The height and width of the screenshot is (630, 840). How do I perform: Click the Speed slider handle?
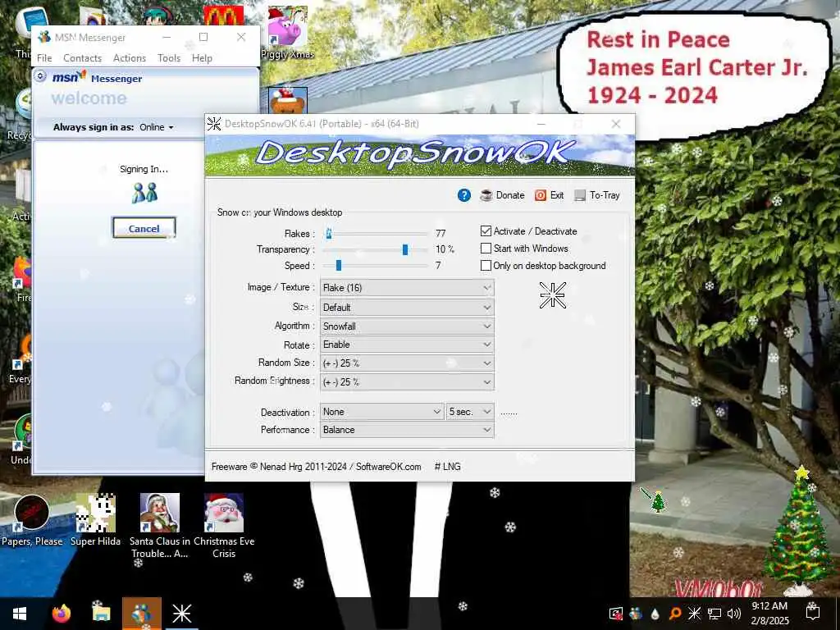338,265
